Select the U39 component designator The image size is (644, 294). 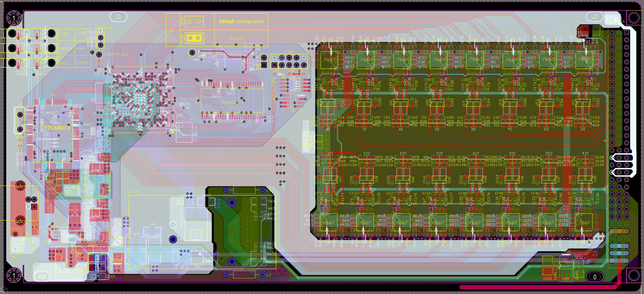pos(565,279)
